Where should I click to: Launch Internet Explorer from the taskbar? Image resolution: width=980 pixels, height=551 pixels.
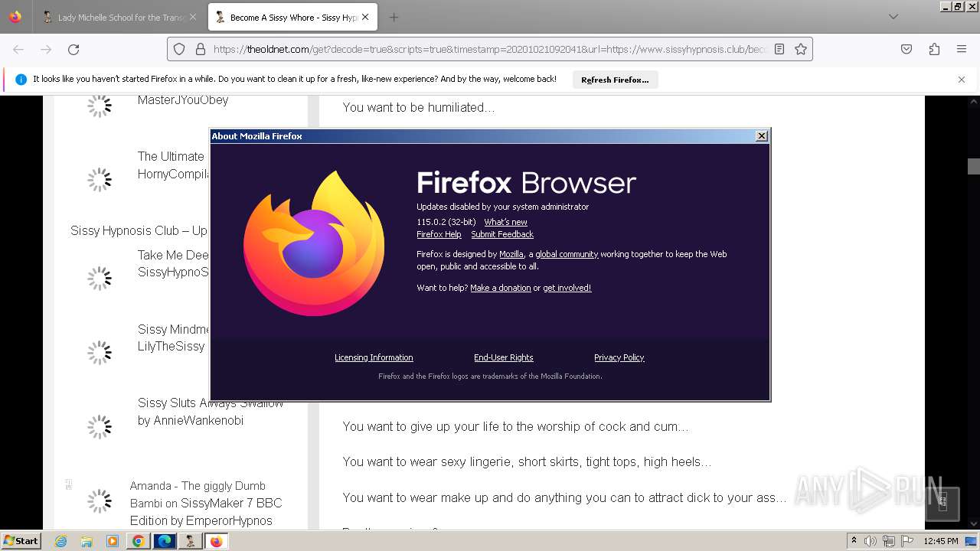pyautogui.click(x=60, y=541)
